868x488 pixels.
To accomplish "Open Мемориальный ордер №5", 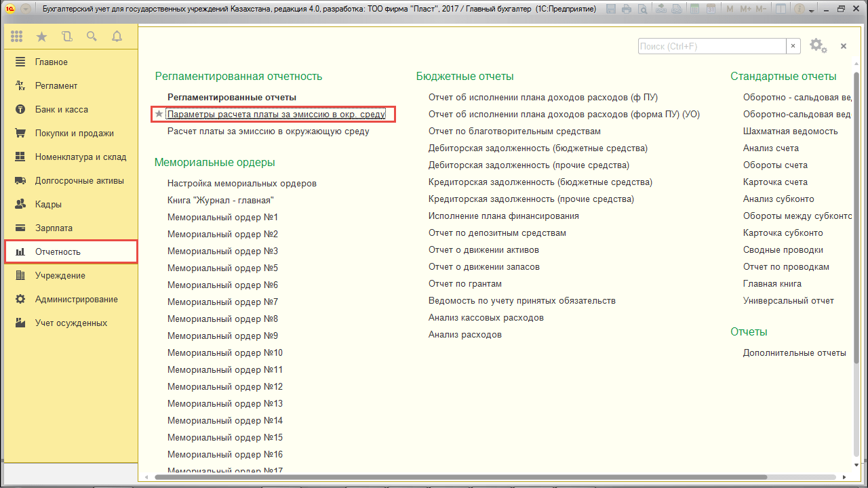I will pos(222,268).
